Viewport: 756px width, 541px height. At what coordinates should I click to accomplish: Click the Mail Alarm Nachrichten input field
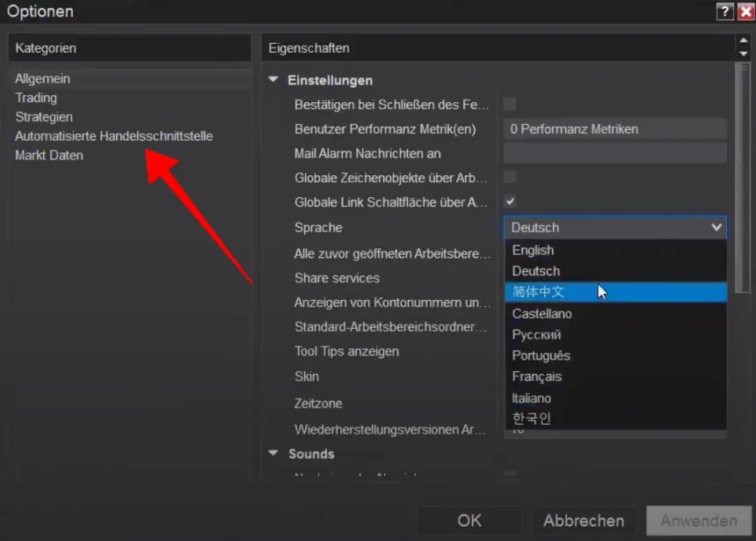pyautogui.click(x=614, y=153)
